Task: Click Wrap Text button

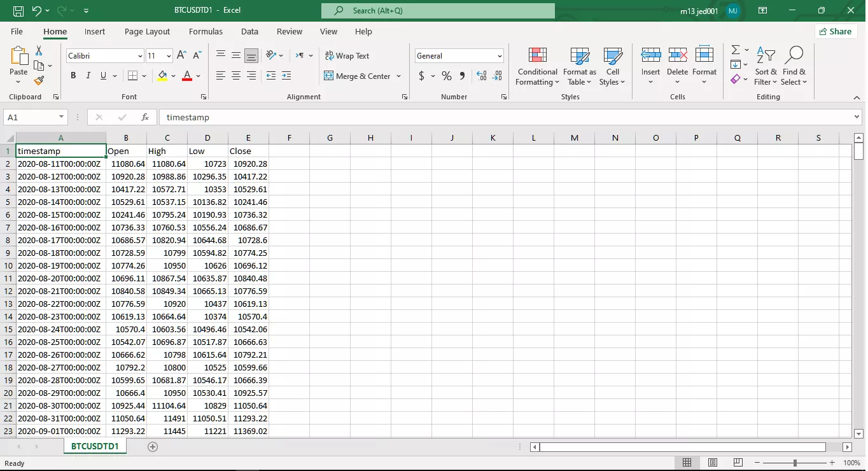Action: (347, 55)
